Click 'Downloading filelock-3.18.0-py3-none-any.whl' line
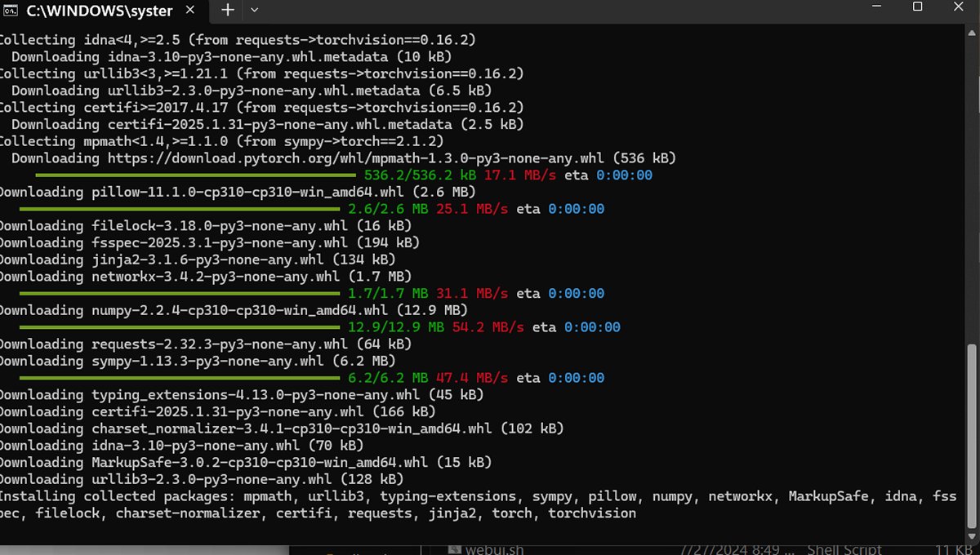Viewport: 980px width, 555px height. click(204, 226)
